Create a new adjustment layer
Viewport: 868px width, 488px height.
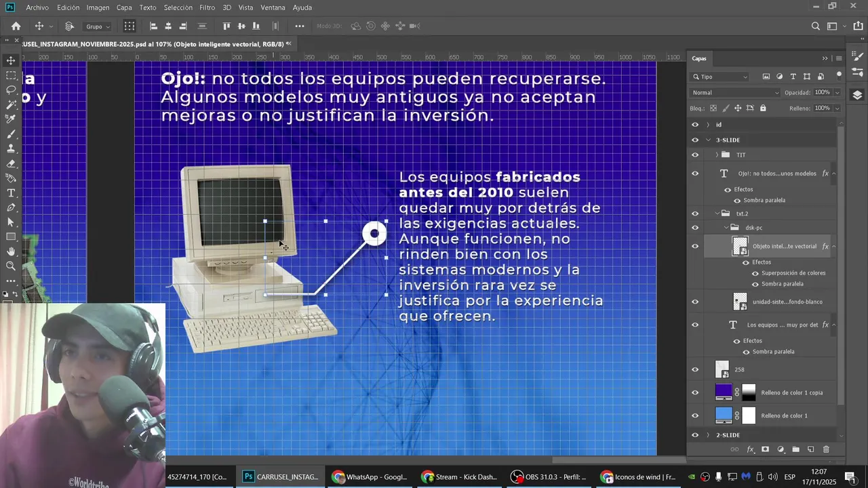(x=781, y=449)
